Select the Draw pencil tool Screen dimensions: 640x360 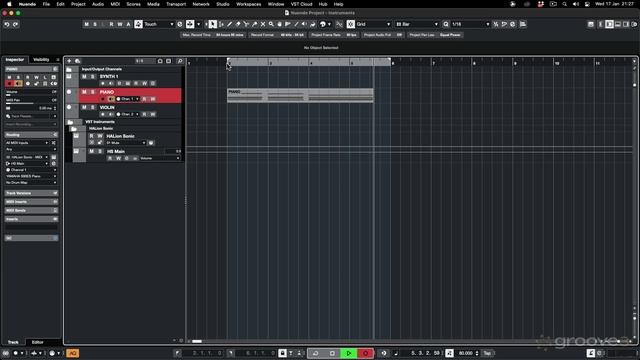coord(230,24)
